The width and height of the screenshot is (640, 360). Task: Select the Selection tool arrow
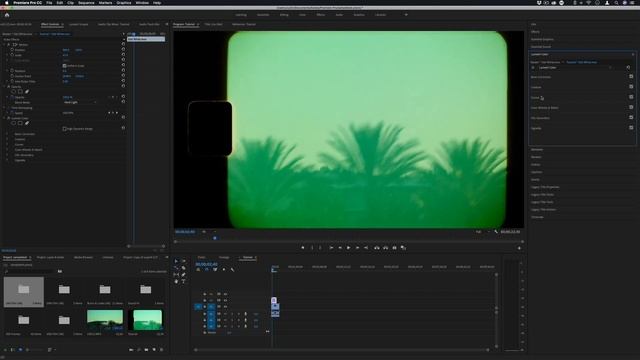[176, 261]
